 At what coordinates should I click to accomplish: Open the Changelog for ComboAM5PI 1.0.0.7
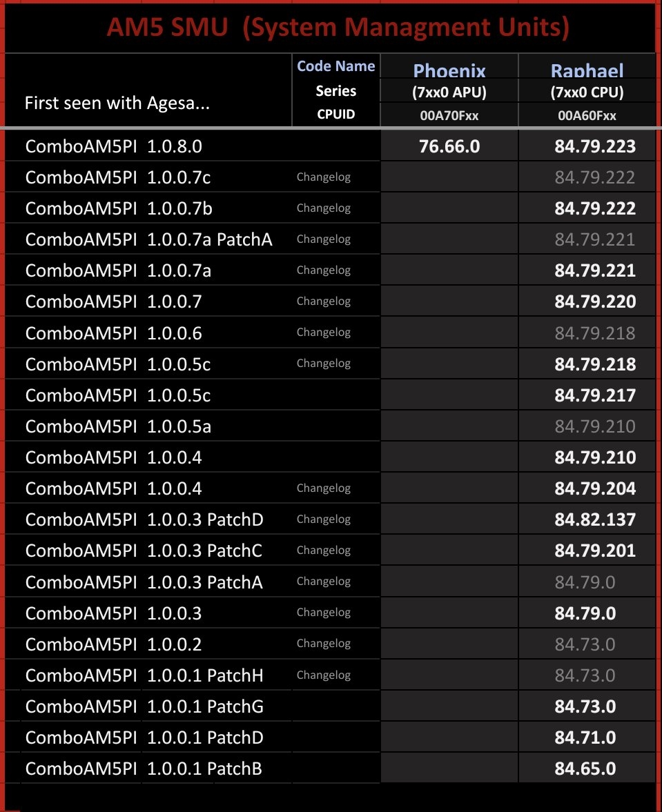click(x=323, y=301)
